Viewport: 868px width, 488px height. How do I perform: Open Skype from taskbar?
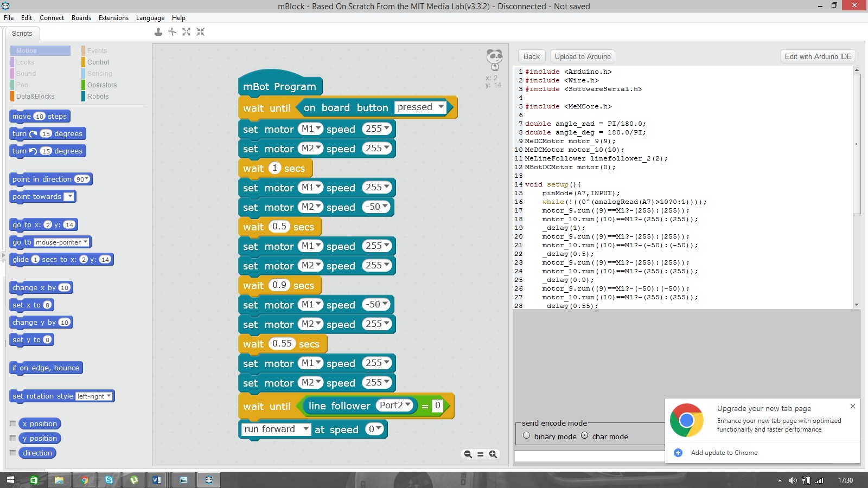pos(109,480)
